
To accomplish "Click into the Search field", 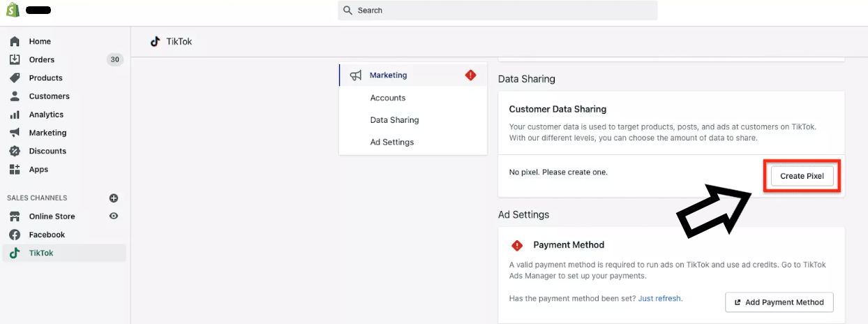I will (x=497, y=10).
